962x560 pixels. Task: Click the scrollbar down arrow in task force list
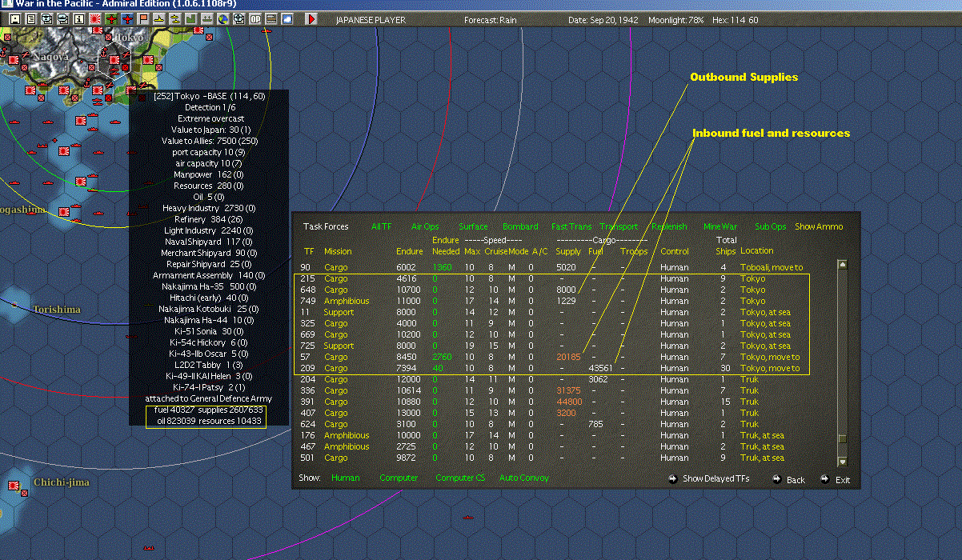click(842, 462)
